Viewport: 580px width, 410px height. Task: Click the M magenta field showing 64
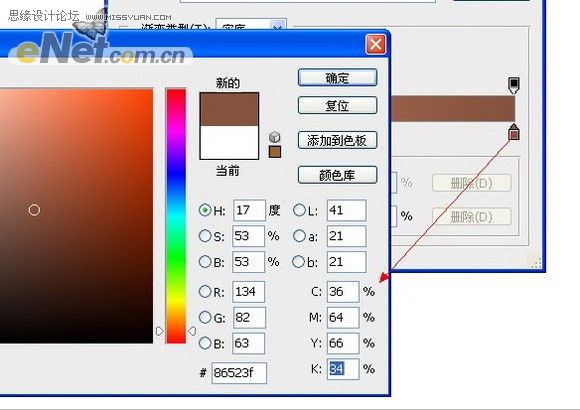click(x=343, y=317)
